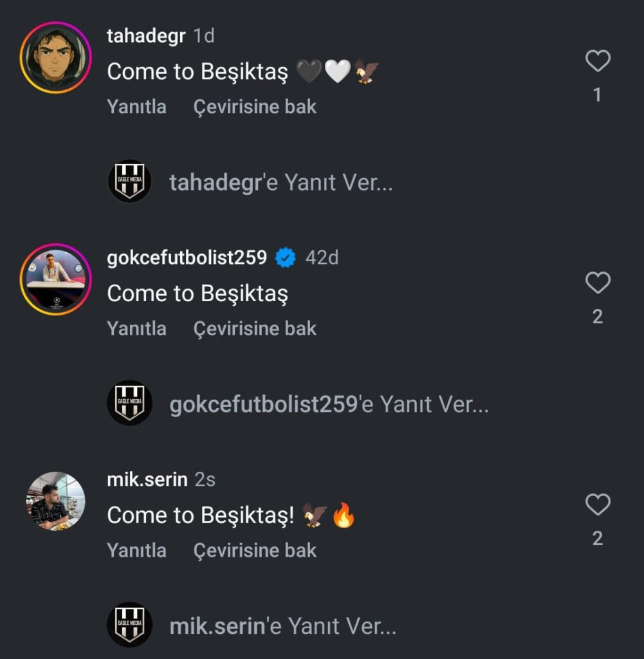Viewport: 644px width, 659px height.
Task: Open mik.serin's profile photo
Action: pos(55,501)
